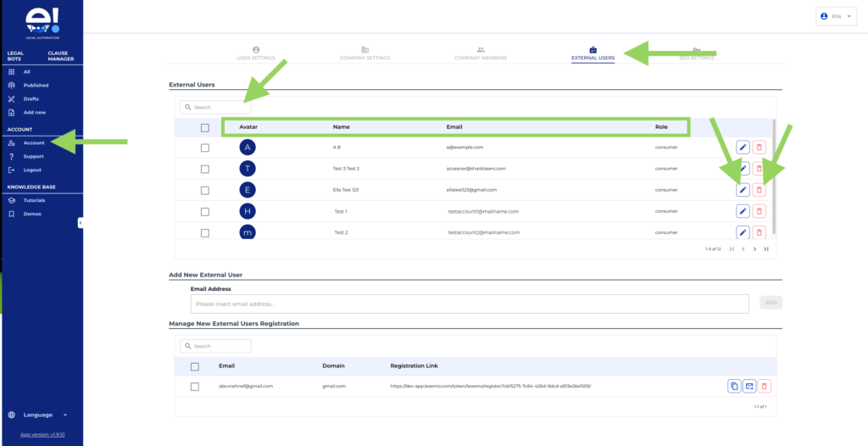The height and width of the screenshot is (446, 868).
Task: Open the User Settings tab
Action: pos(256,53)
